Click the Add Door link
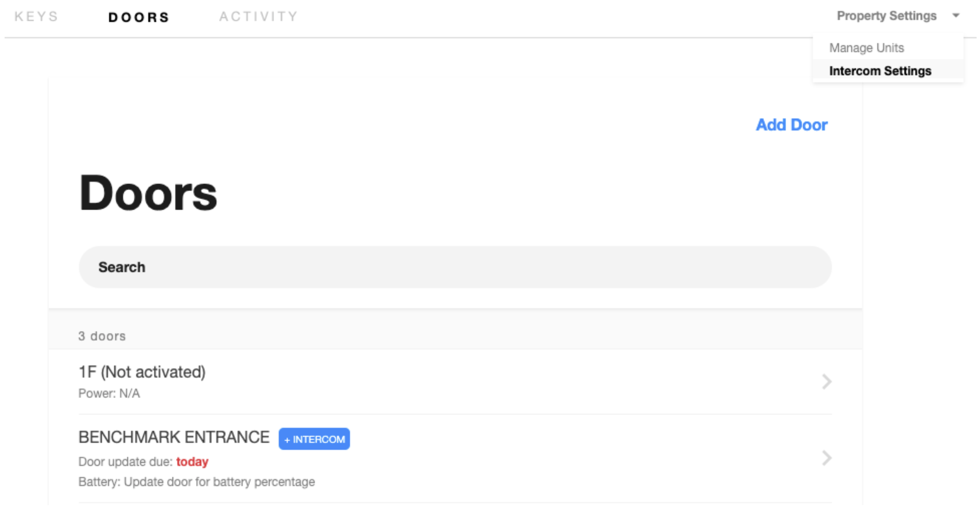This screenshot has height=519, width=980. [x=792, y=125]
